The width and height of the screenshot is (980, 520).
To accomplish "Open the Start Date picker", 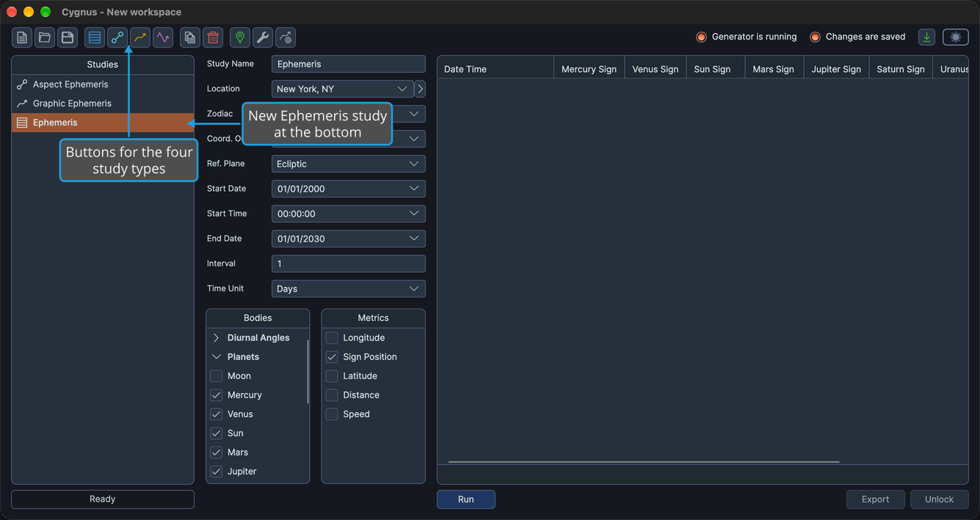I will pyautogui.click(x=349, y=189).
